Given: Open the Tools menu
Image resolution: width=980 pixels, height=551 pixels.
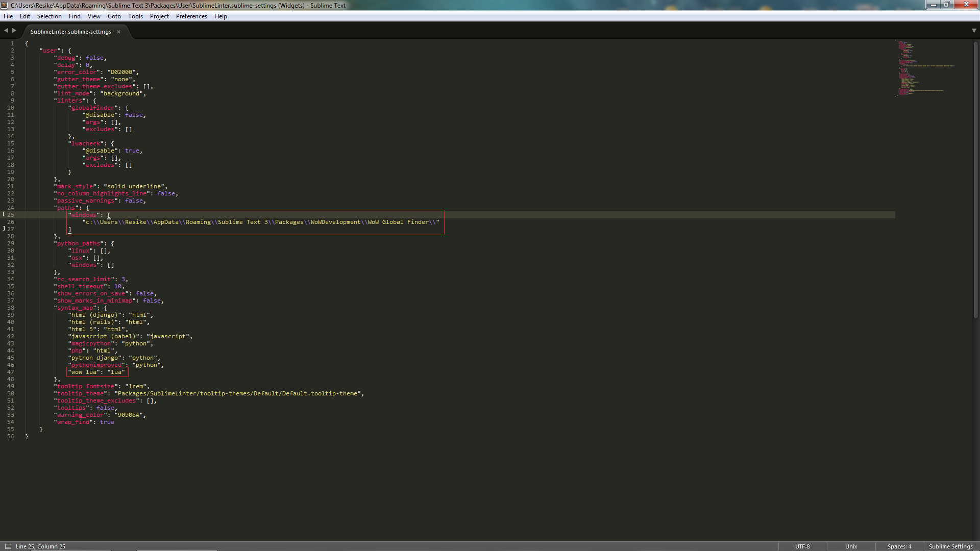Looking at the screenshot, I should [135, 16].
